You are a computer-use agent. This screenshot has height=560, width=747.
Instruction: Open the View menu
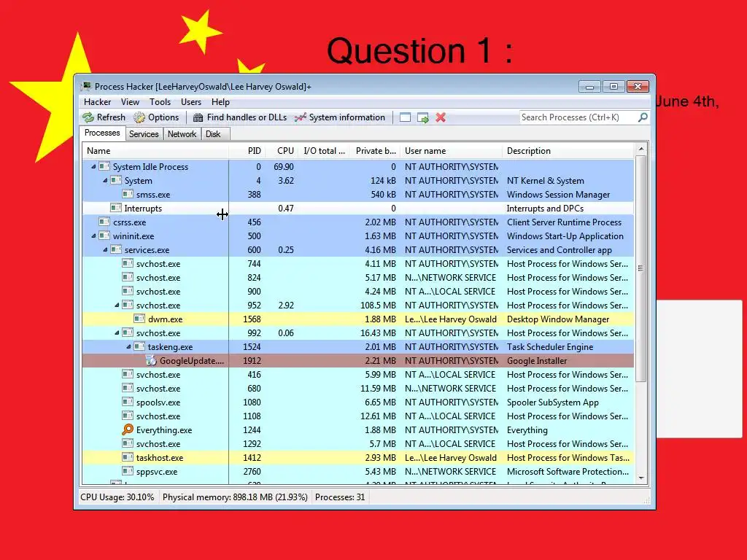click(130, 102)
